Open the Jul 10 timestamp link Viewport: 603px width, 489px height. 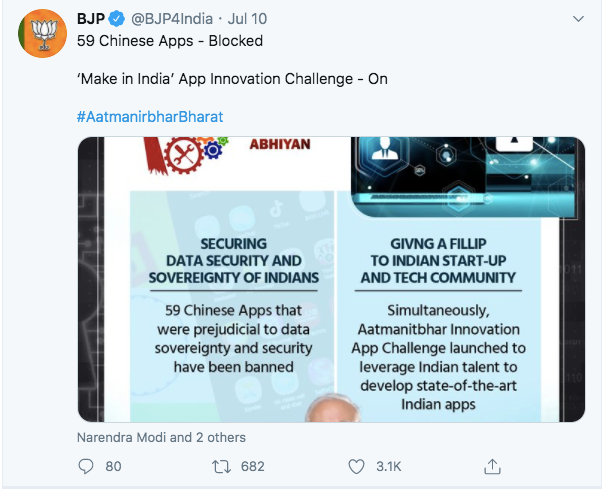[x=260, y=19]
